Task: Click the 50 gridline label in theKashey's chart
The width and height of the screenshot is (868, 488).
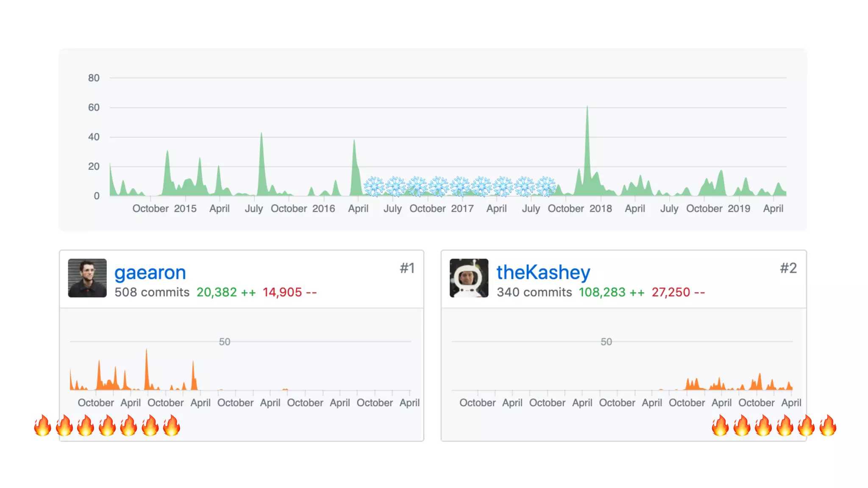Action: [606, 342]
